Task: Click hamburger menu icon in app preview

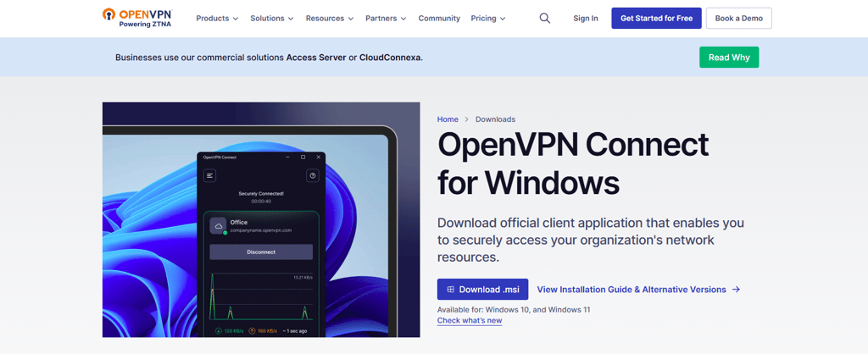Action: 210,176
